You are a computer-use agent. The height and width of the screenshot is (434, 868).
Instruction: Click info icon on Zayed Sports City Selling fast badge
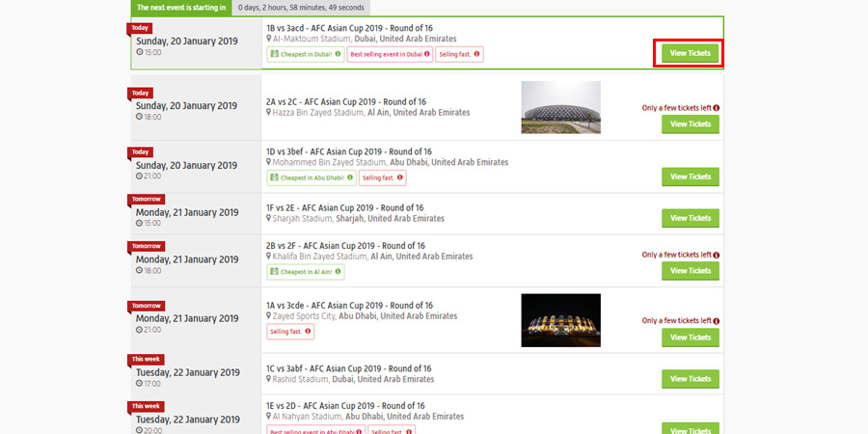(x=308, y=332)
